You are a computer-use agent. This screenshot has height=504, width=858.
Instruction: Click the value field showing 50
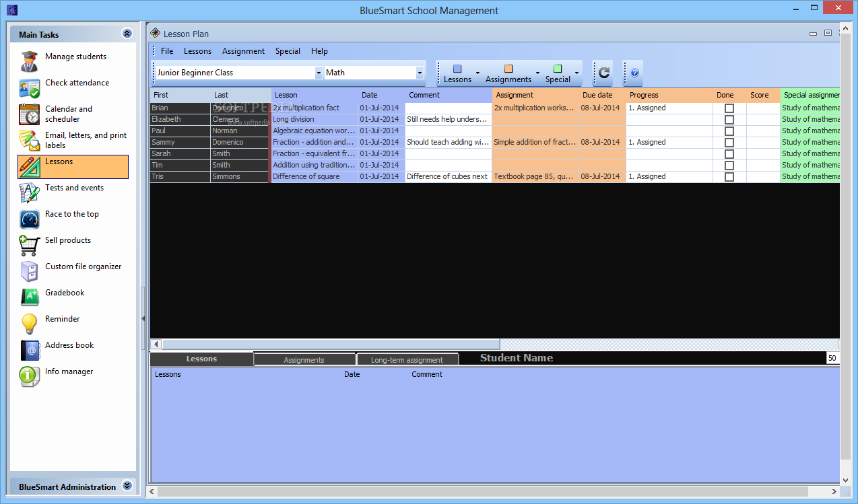click(x=832, y=358)
